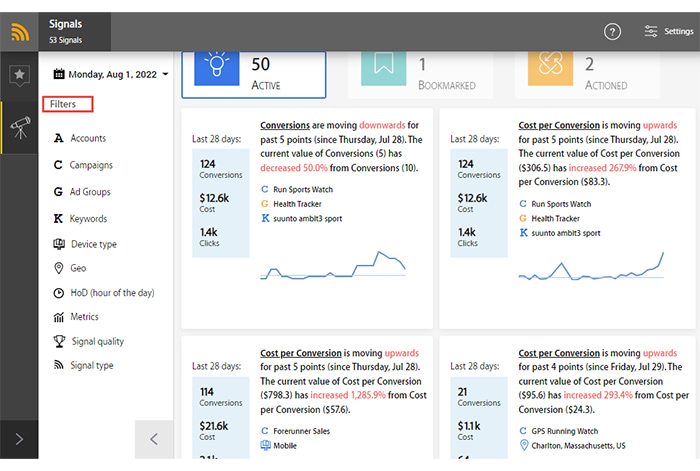Click the Metrics chart filter icon
This screenshot has height=471, width=700.
[x=58, y=317]
